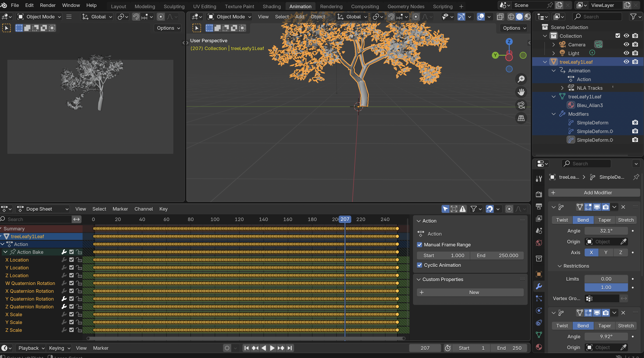Disable treeLeafy1Leaf in renders
644x358 pixels.
coord(635,62)
